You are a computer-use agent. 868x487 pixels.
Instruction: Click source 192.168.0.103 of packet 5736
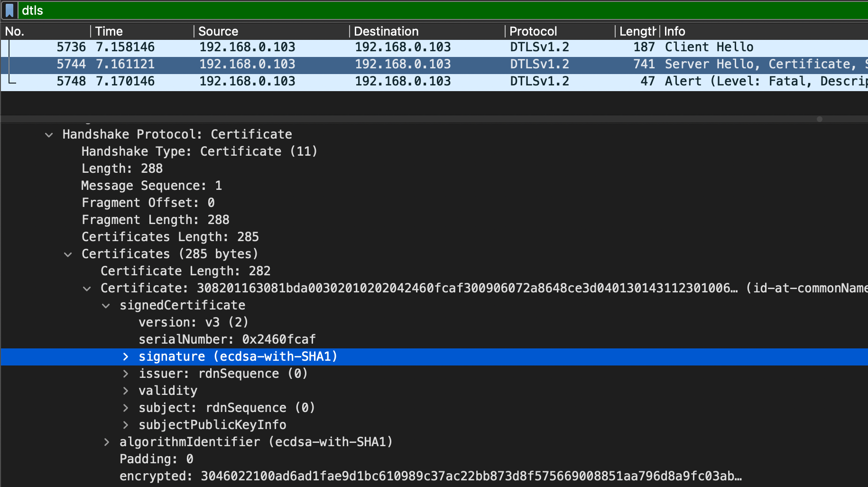(x=247, y=47)
